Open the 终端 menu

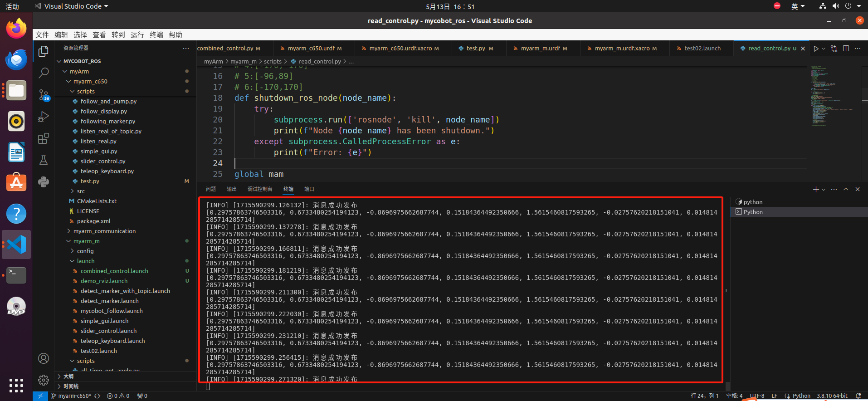click(156, 35)
